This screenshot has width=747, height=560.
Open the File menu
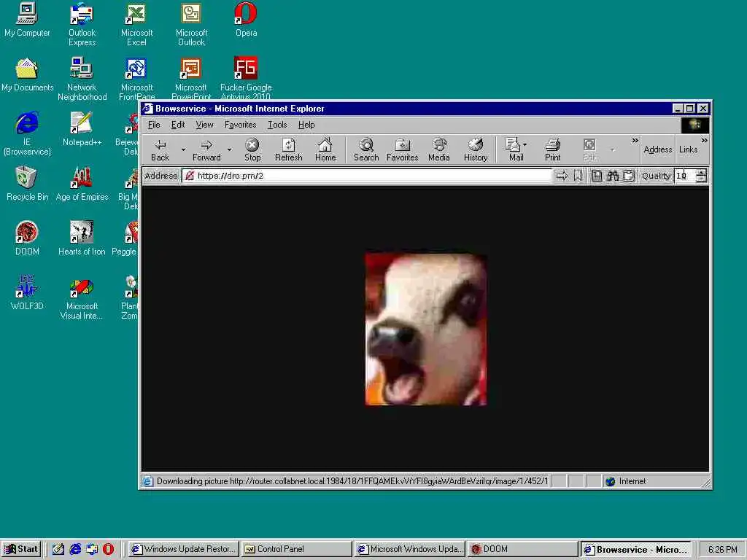click(154, 125)
